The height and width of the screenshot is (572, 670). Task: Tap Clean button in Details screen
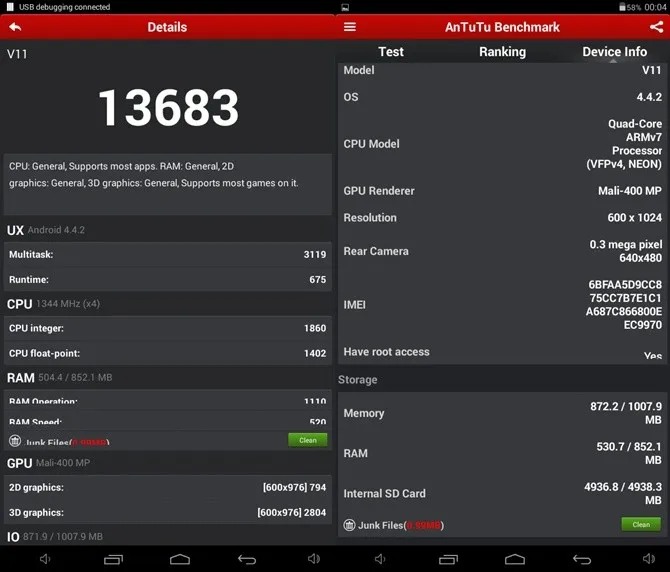[x=308, y=440]
